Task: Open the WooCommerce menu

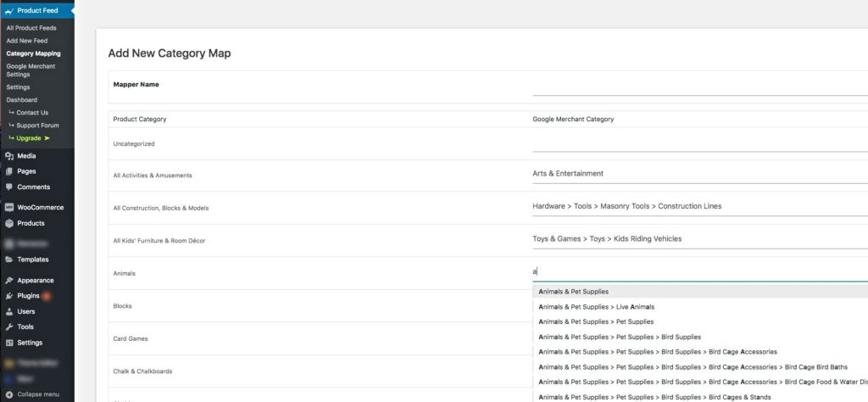Action: pos(40,208)
